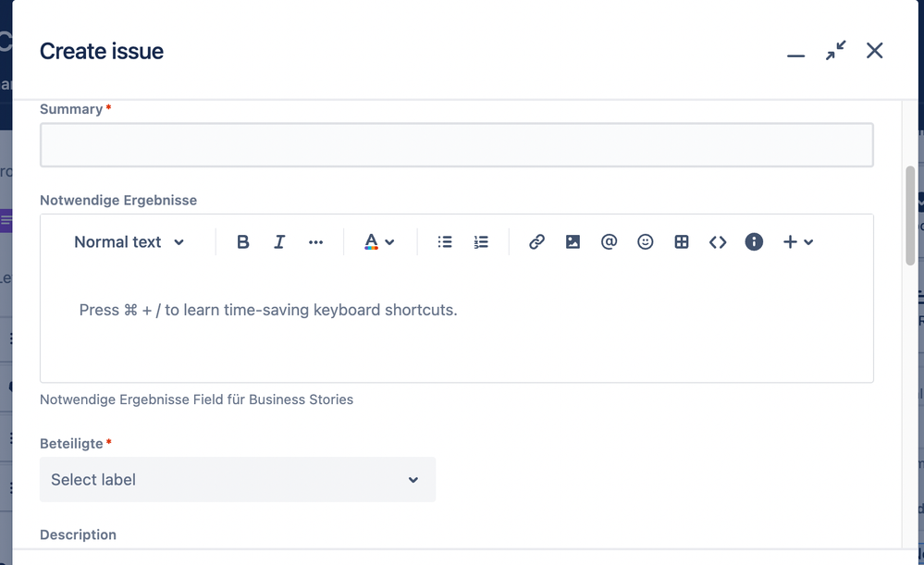
Task: Click the Description field label
Action: [79, 534]
